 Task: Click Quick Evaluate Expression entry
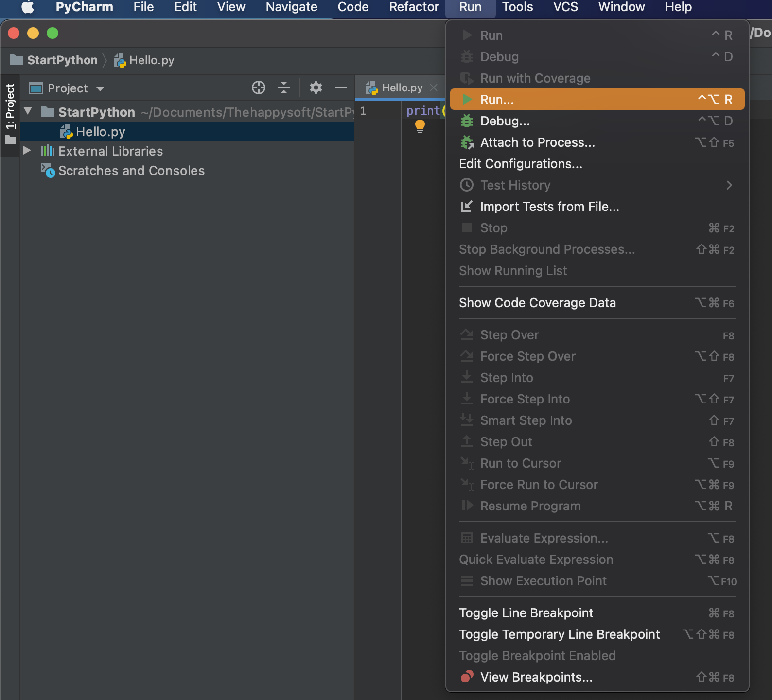597,560
